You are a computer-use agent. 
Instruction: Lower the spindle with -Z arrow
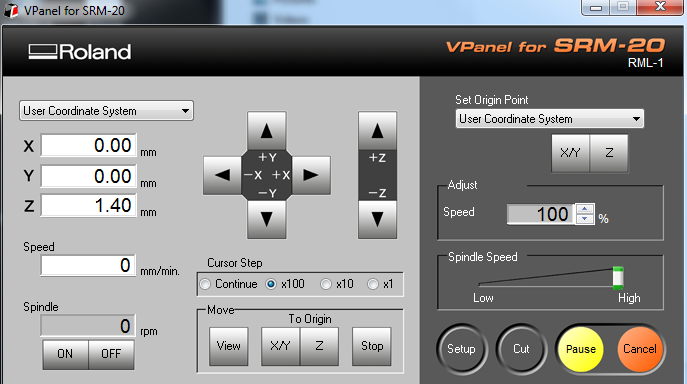tap(377, 219)
